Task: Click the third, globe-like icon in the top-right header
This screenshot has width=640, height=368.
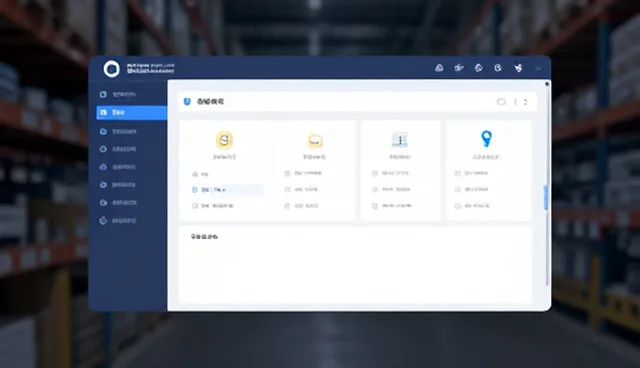Action: pyautogui.click(x=478, y=68)
